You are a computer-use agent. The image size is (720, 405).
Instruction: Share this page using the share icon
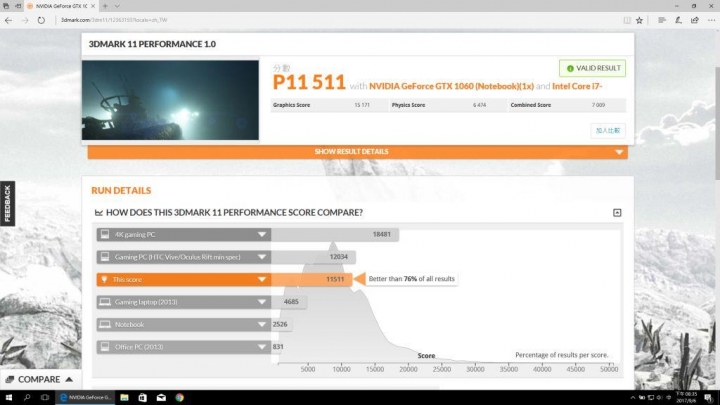click(695, 20)
